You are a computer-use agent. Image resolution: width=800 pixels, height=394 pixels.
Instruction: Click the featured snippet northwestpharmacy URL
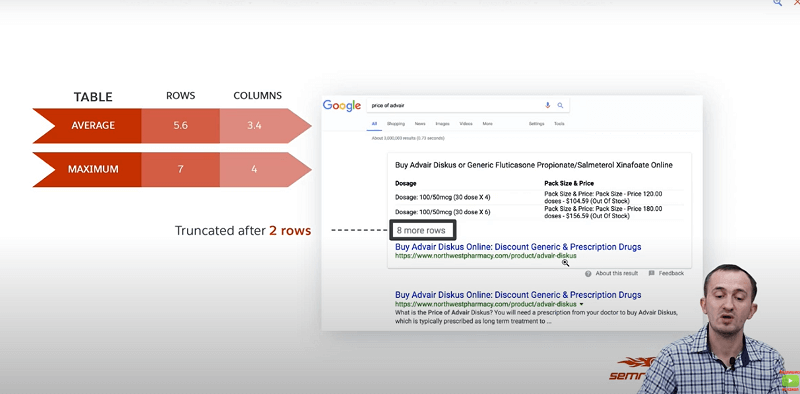pos(486,256)
